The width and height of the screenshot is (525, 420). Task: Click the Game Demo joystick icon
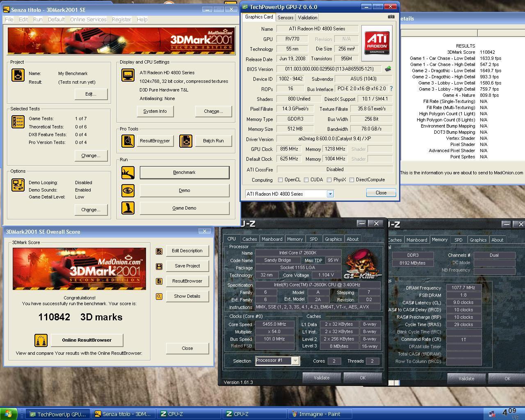pyautogui.click(x=128, y=208)
